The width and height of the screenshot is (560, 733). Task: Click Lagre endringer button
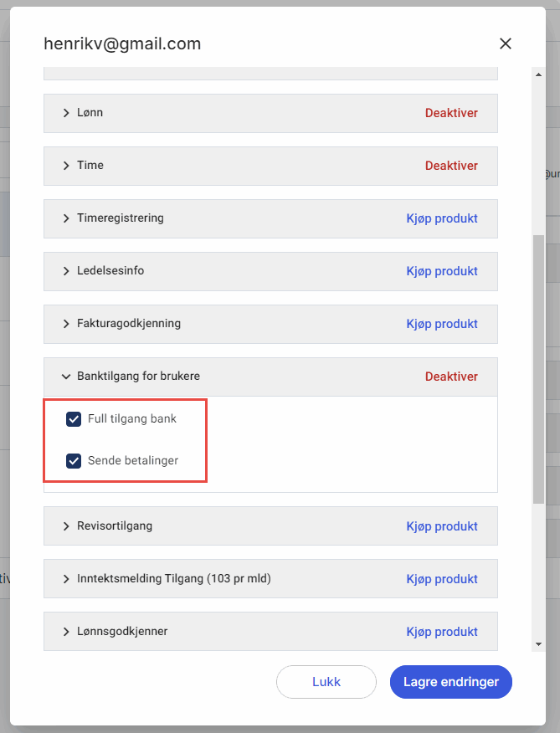[450, 682]
